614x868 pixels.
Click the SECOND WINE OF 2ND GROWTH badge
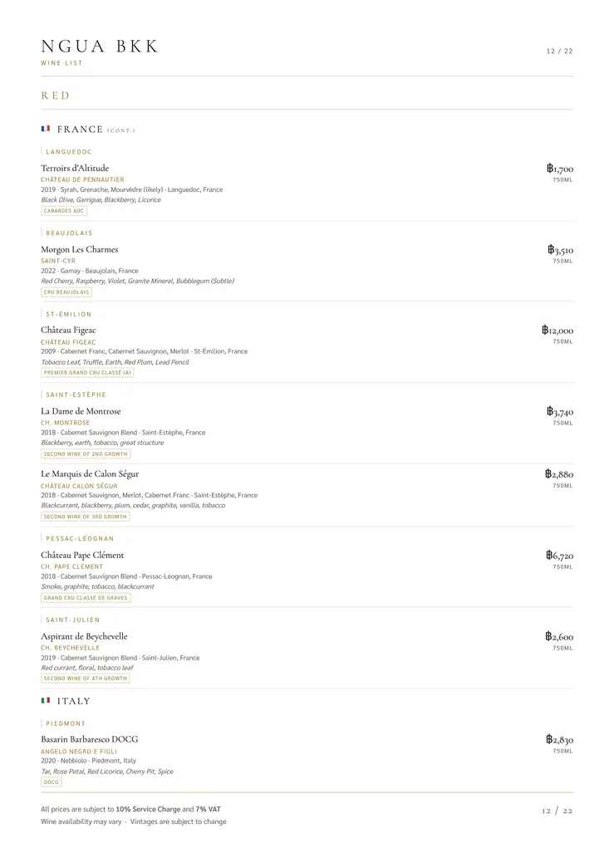(86, 454)
